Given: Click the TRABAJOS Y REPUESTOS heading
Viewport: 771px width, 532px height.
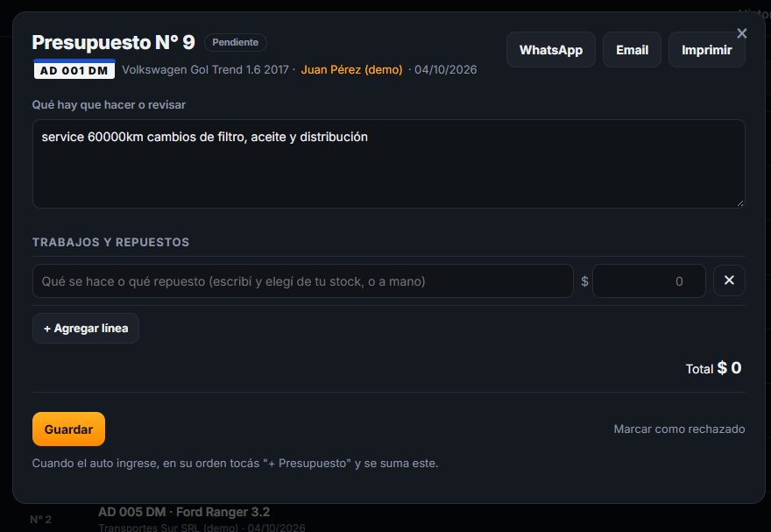Looking at the screenshot, I should click(x=110, y=242).
